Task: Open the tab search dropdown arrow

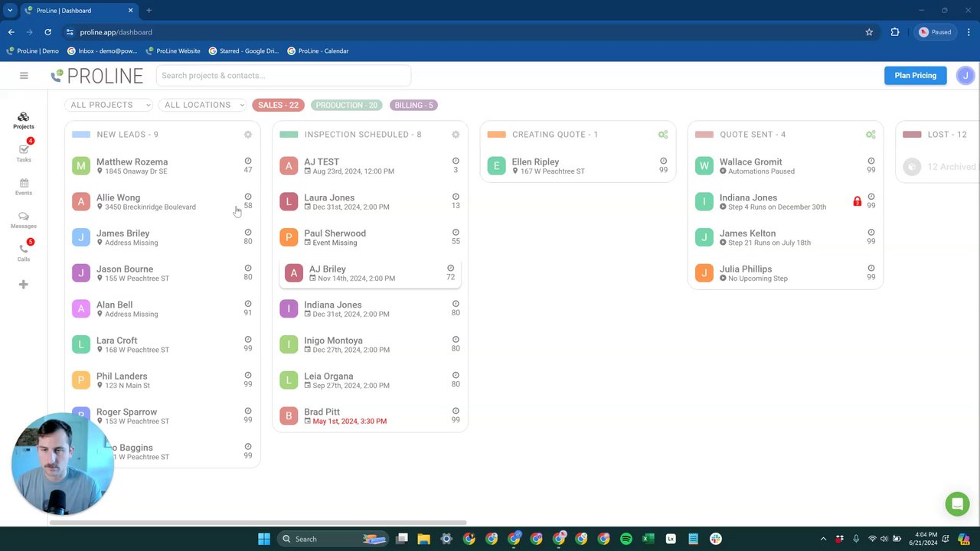Action: pyautogui.click(x=10, y=10)
